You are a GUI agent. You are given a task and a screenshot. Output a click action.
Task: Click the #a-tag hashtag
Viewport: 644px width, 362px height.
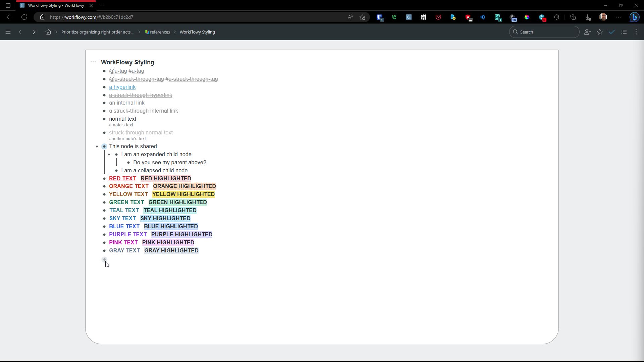[136, 71]
